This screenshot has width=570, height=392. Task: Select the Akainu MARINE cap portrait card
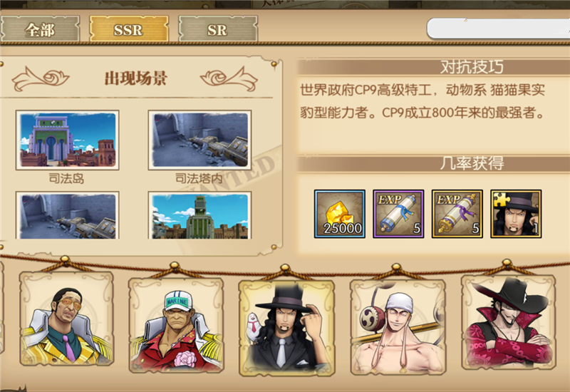[x=176, y=325]
